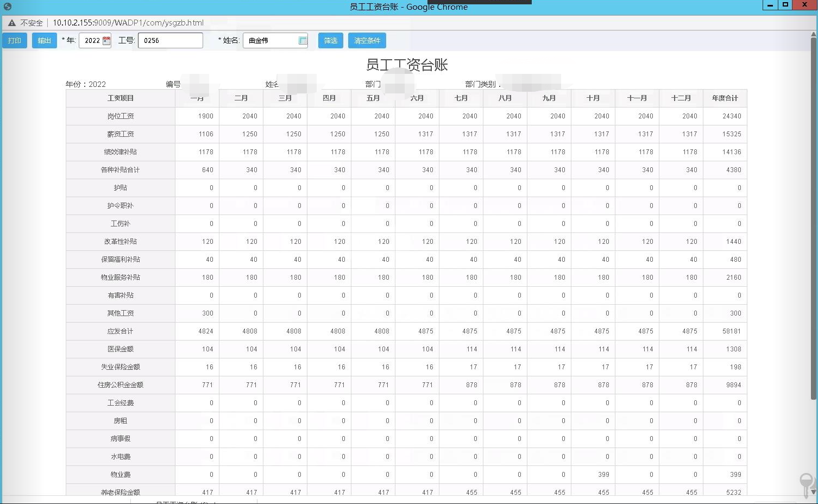This screenshot has height=504, width=818.
Task: Click annual total 9894 for 住房公积金
Action: [x=734, y=385]
